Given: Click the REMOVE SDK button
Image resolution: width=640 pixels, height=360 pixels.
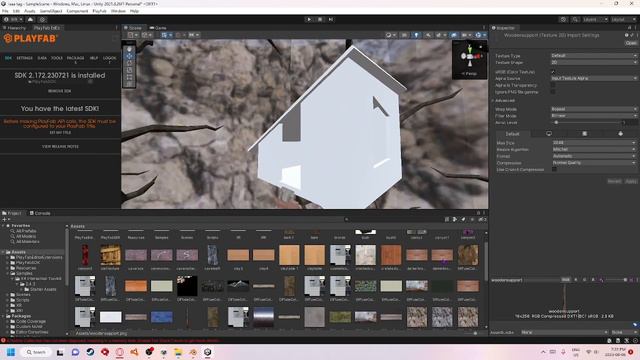Looking at the screenshot, I should [60, 91].
